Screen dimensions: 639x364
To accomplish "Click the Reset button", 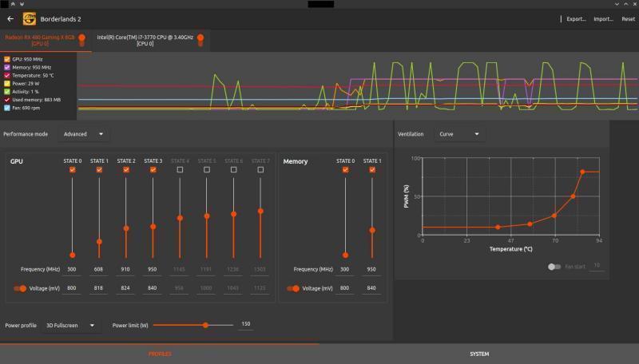I will tap(628, 18).
